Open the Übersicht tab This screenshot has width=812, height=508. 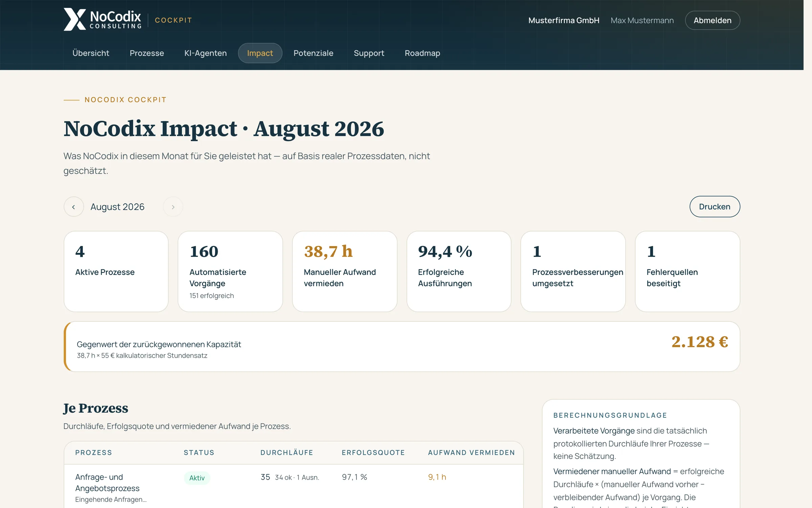[x=91, y=53]
